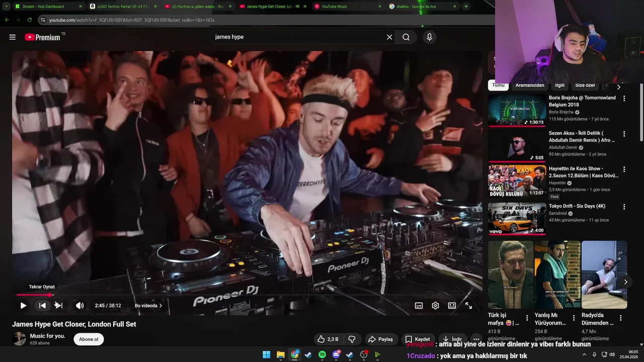Screen dimensions: 644x362
Task: Select the 'Aramanızdan' filter chip
Action: click(x=530, y=85)
